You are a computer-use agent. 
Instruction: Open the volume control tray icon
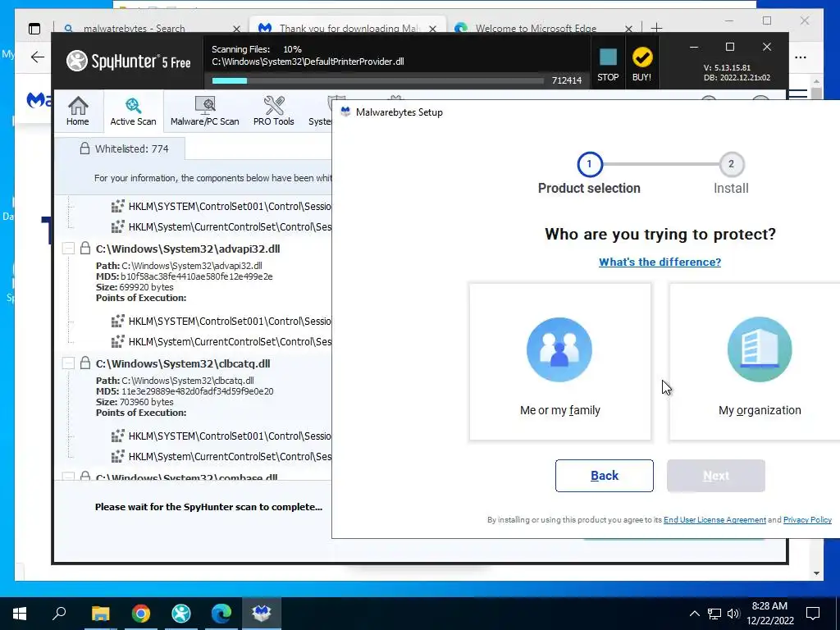733,614
